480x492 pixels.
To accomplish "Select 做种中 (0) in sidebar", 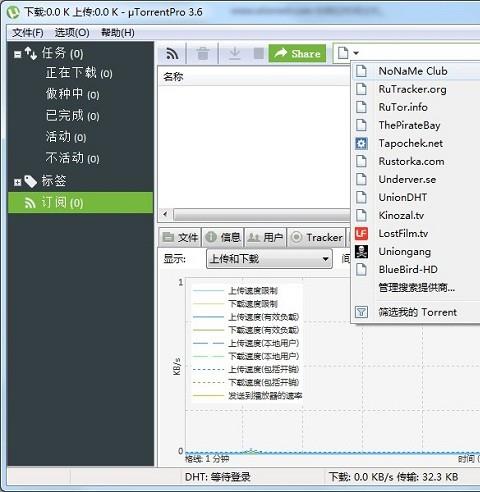I will [72, 94].
